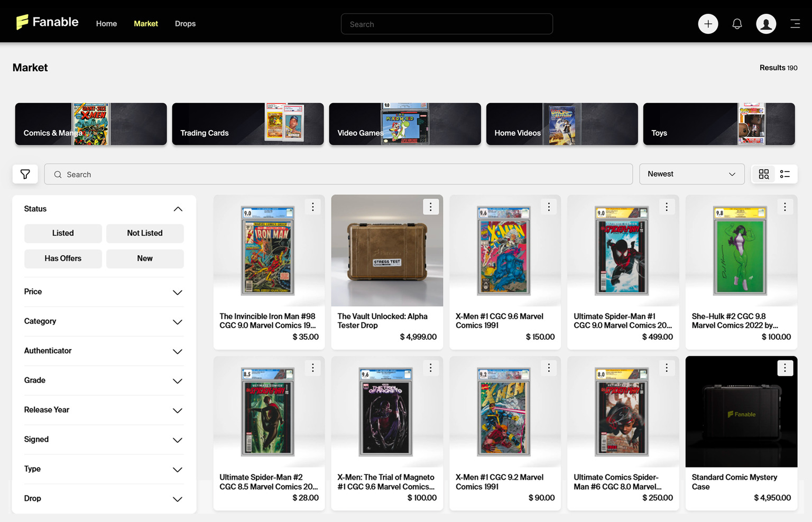Collapse the Status filter section
Screen dimensions: 812x522
(x=178, y=209)
